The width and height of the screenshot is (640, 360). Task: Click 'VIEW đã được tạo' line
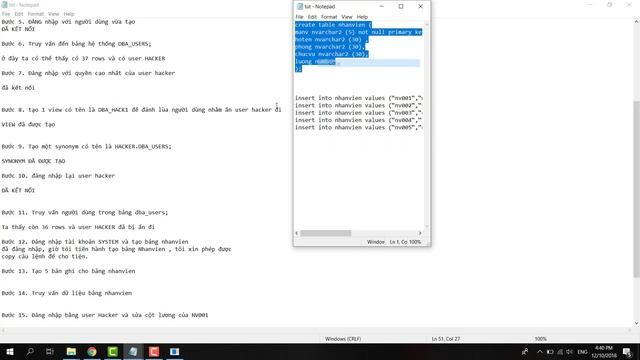28,124
